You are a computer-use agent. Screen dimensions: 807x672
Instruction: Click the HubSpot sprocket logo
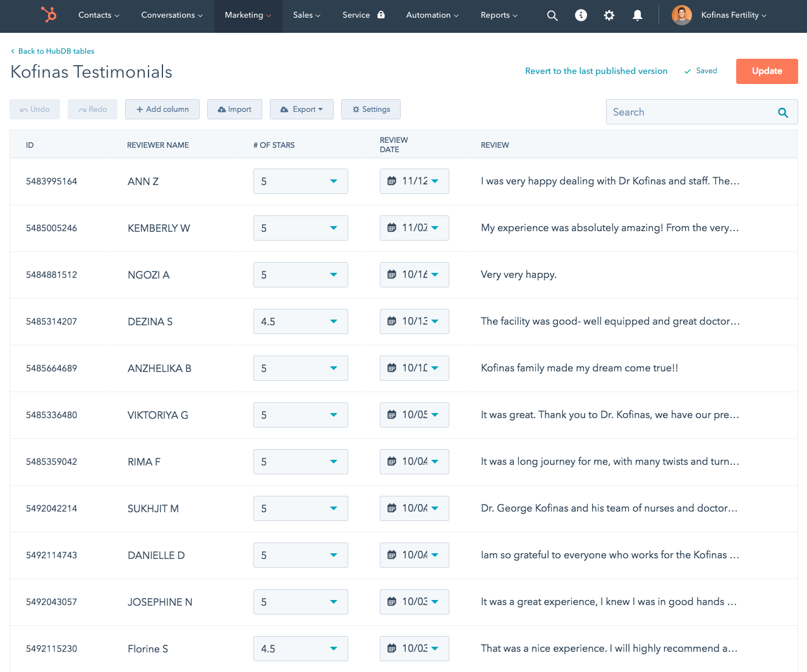click(x=49, y=15)
